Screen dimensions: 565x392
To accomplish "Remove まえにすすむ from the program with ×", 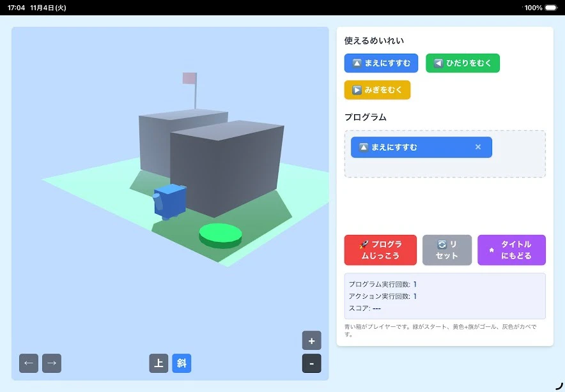I will tap(478, 147).
